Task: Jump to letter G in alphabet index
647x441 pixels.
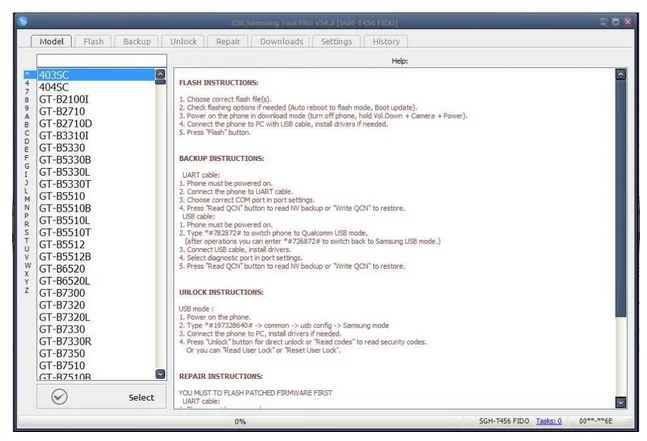Action: (27, 166)
